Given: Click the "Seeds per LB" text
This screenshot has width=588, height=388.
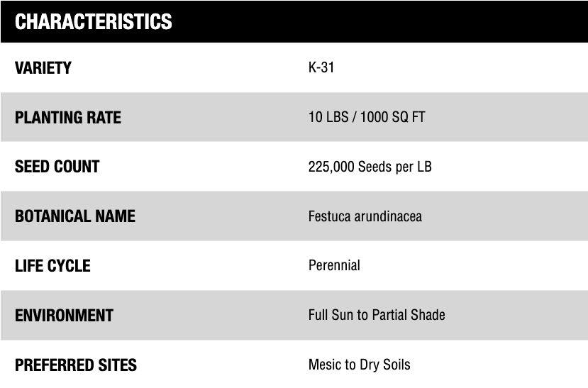Looking at the screenshot, I should point(395,167).
